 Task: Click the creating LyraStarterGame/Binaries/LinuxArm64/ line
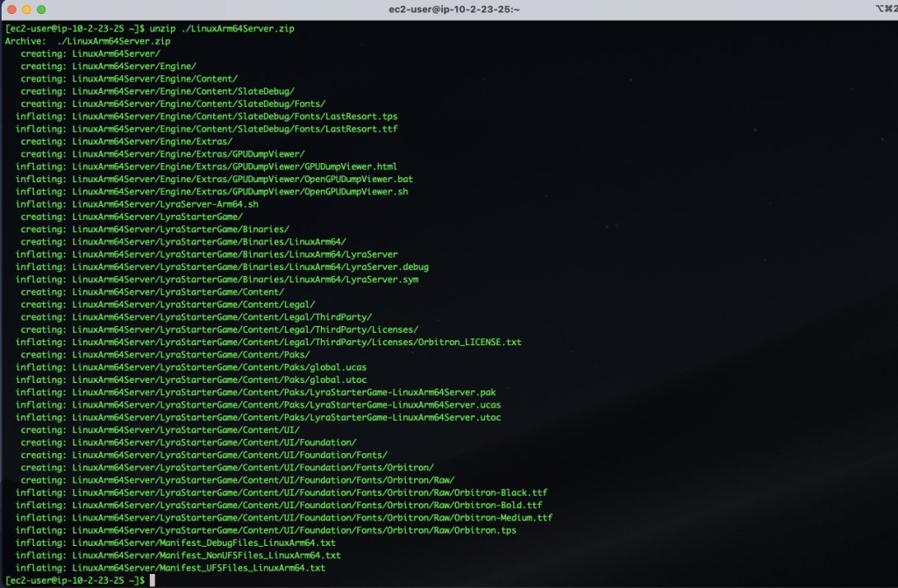183,242
